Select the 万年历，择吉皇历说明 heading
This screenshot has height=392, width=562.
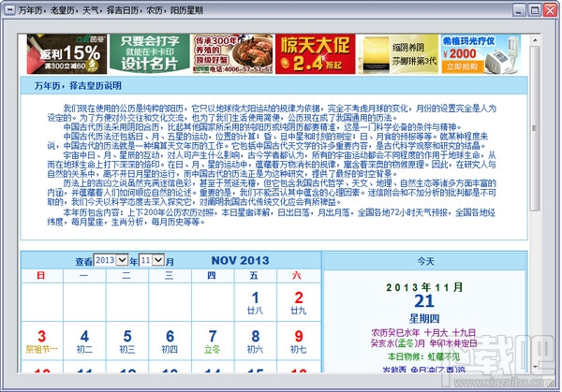coord(78,86)
